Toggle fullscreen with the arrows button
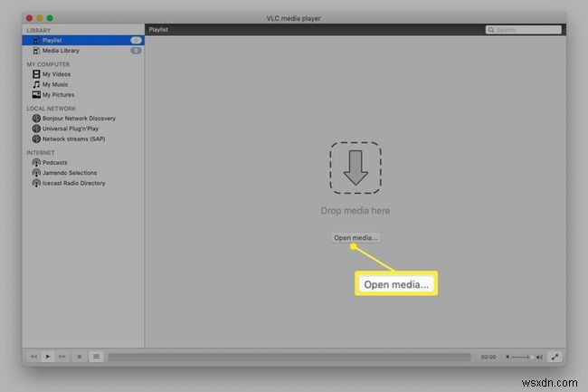 555,357
